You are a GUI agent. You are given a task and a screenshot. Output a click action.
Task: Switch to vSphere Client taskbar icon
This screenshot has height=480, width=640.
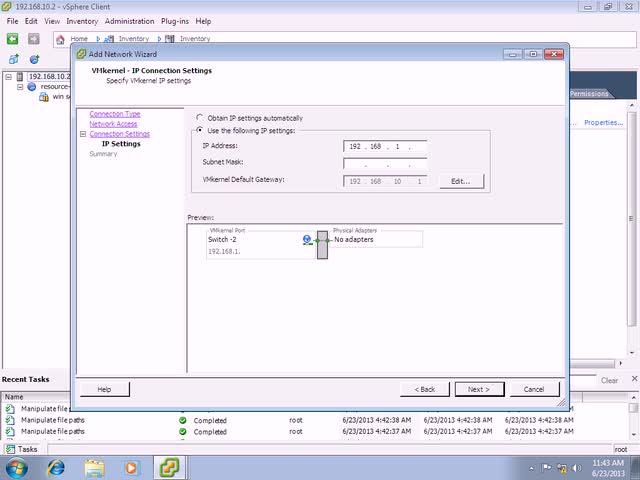click(x=169, y=468)
